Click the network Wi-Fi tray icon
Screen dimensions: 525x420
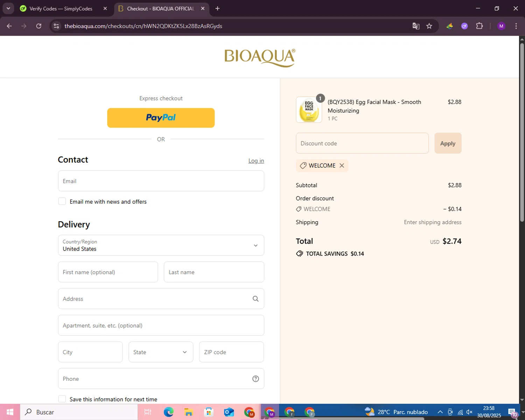[x=460, y=412]
